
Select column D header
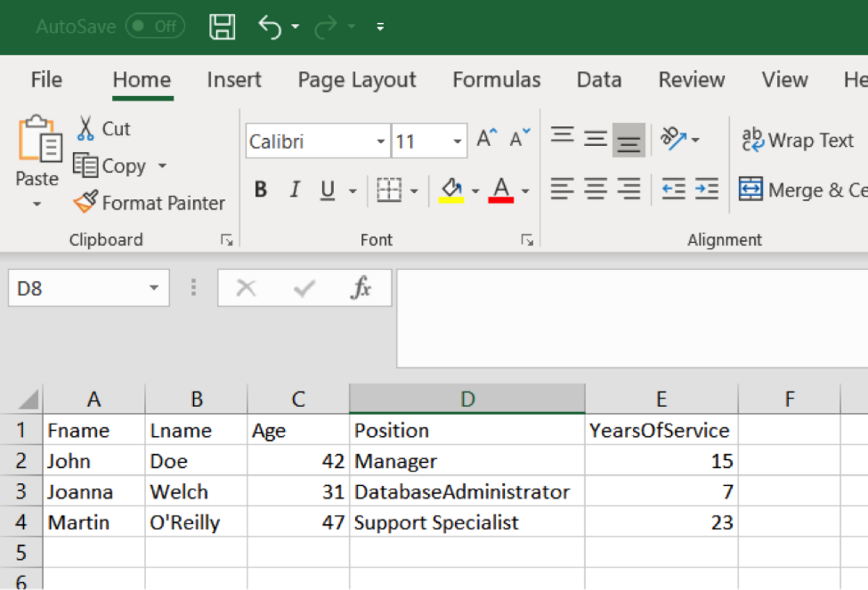tap(467, 399)
